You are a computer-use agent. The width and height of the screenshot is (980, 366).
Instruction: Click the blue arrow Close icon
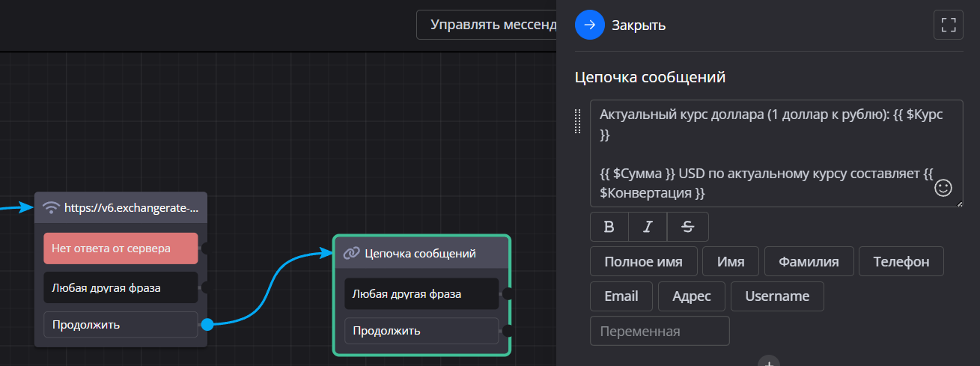point(589,25)
